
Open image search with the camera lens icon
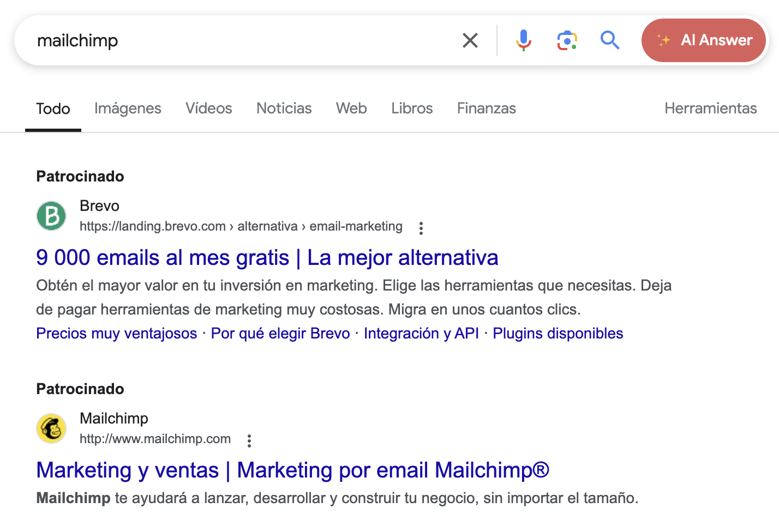click(x=567, y=40)
